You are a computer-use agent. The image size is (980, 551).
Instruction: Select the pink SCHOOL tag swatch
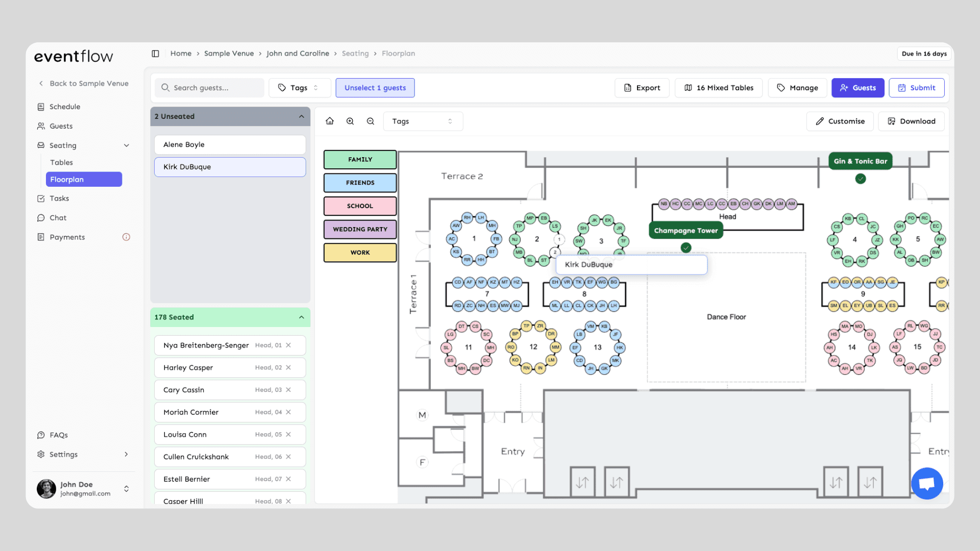pyautogui.click(x=360, y=206)
